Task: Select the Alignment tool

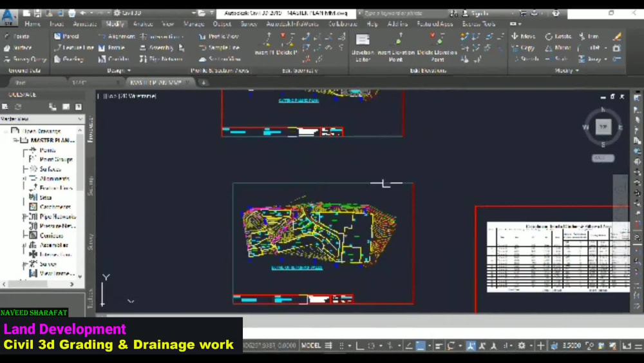Action: (x=117, y=36)
